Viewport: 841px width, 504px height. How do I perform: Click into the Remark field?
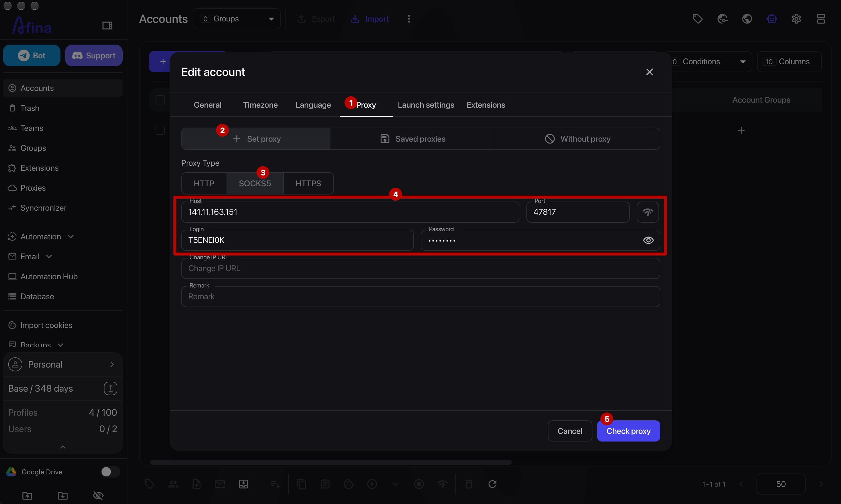click(420, 297)
